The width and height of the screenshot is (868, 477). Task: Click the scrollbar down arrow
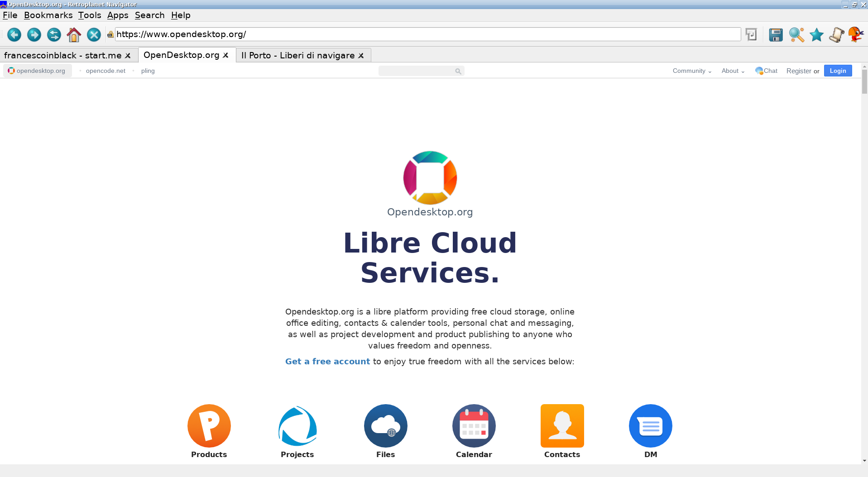click(x=864, y=461)
